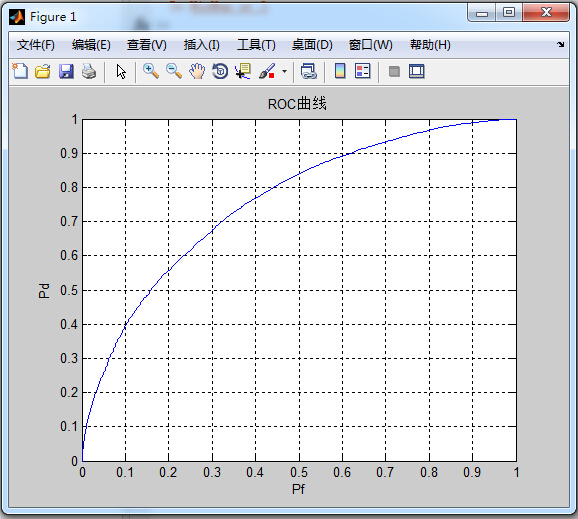Click the Link Plot icon
This screenshot has height=519, width=578.
(x=309, y=71)
